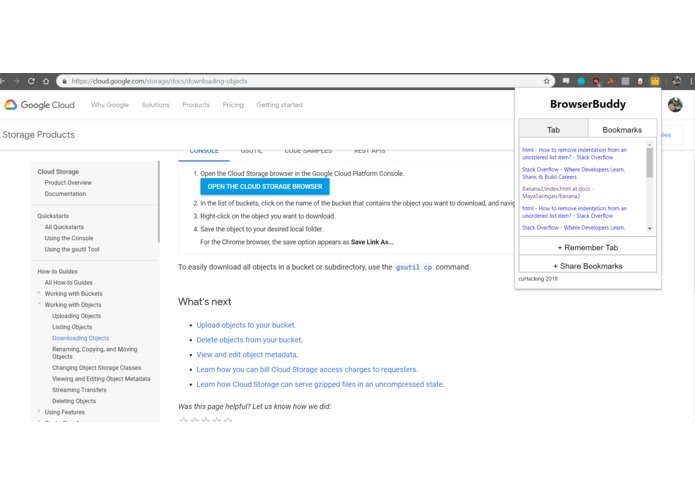The image size is (695, 494).
Task: Open the View and edit object metadata link
Action: (247, 355)
